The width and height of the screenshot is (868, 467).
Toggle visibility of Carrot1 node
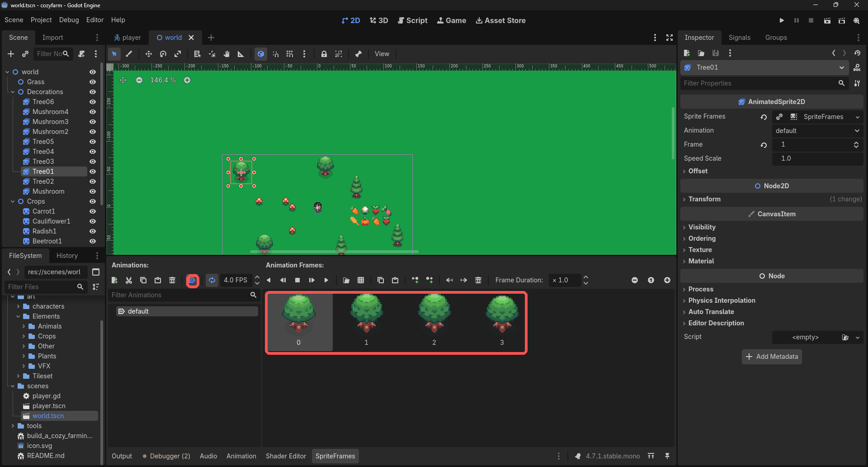93,211
